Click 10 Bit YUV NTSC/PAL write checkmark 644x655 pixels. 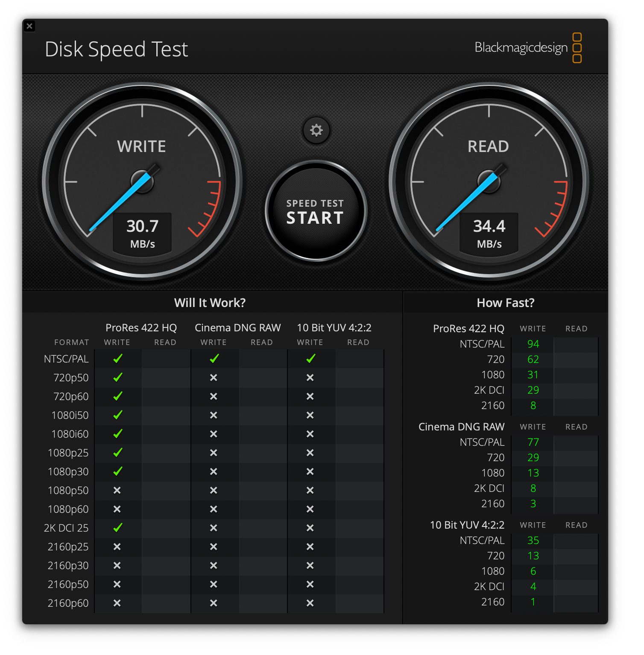tap(310, 359)
